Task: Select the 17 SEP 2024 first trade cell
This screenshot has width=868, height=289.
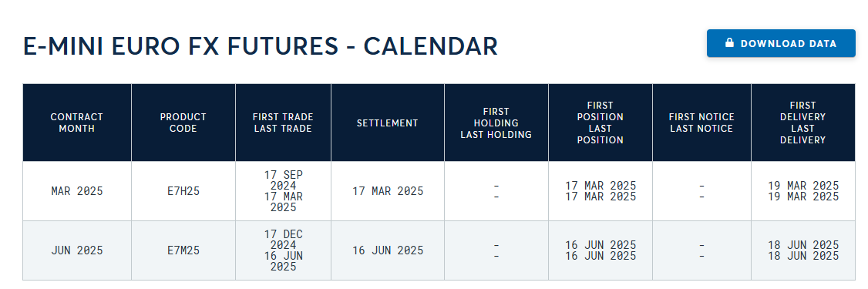Action: click(283, 191)
